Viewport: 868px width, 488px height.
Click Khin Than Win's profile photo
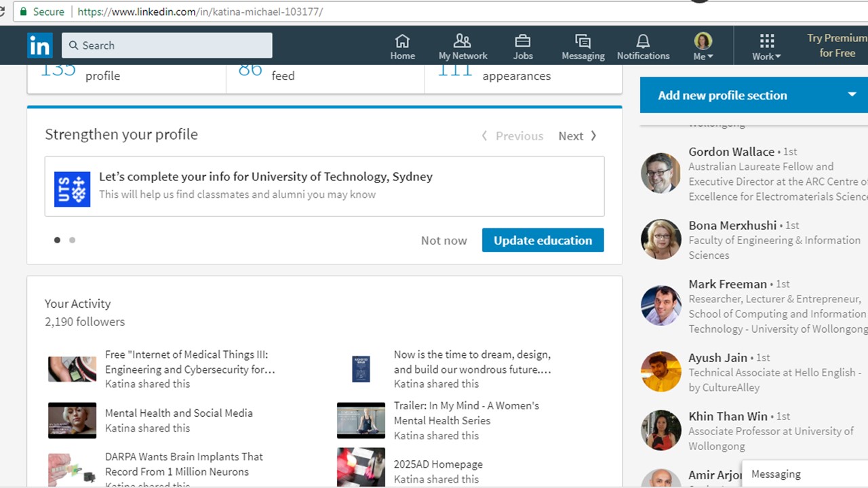(x=660, y=430)
